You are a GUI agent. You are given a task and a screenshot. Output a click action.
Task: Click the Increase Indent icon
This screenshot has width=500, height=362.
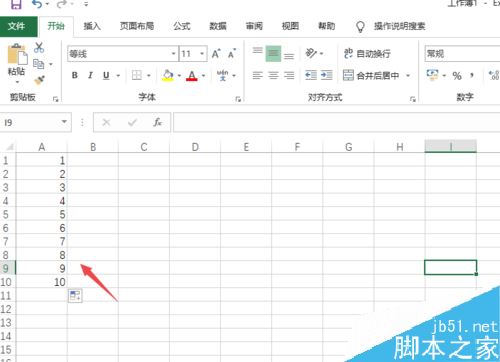(x=327, y=75)
